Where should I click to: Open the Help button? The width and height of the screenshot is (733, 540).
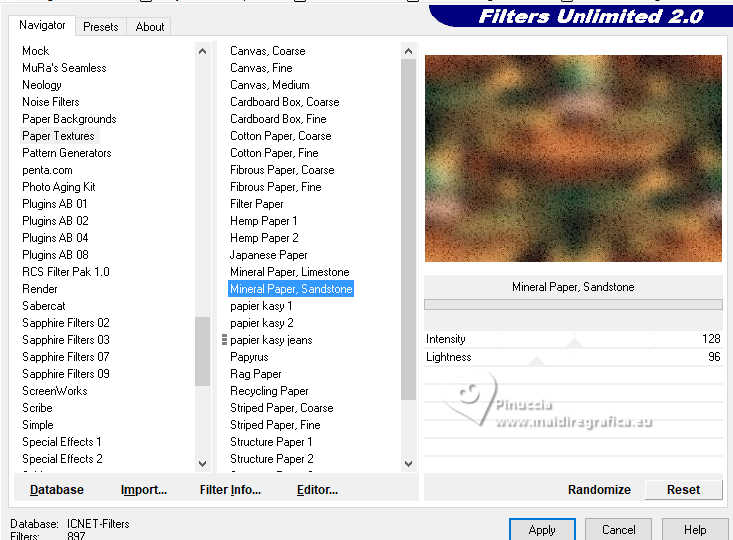click(x=695, y=530)
